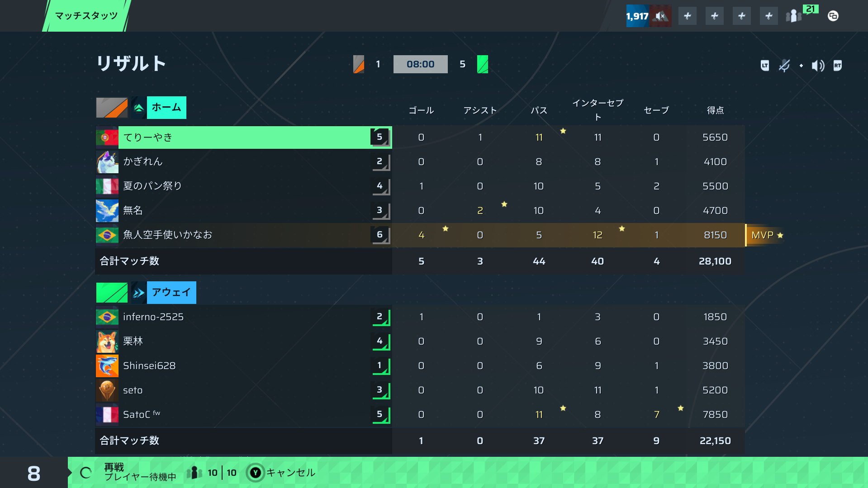The image size is (868, 488).
Task: Click the first empty party slot plus
Action: (x=688, y=16)
